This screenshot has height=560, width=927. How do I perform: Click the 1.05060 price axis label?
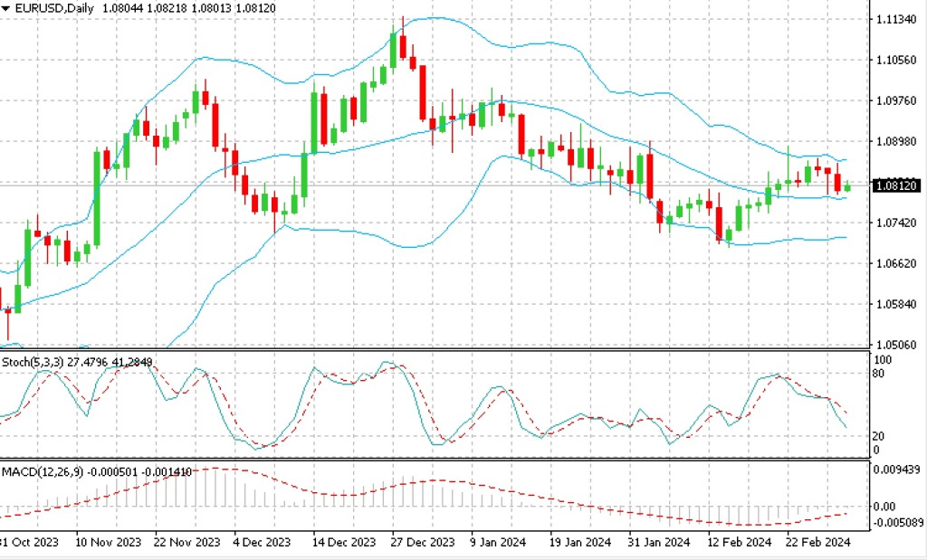895,345
